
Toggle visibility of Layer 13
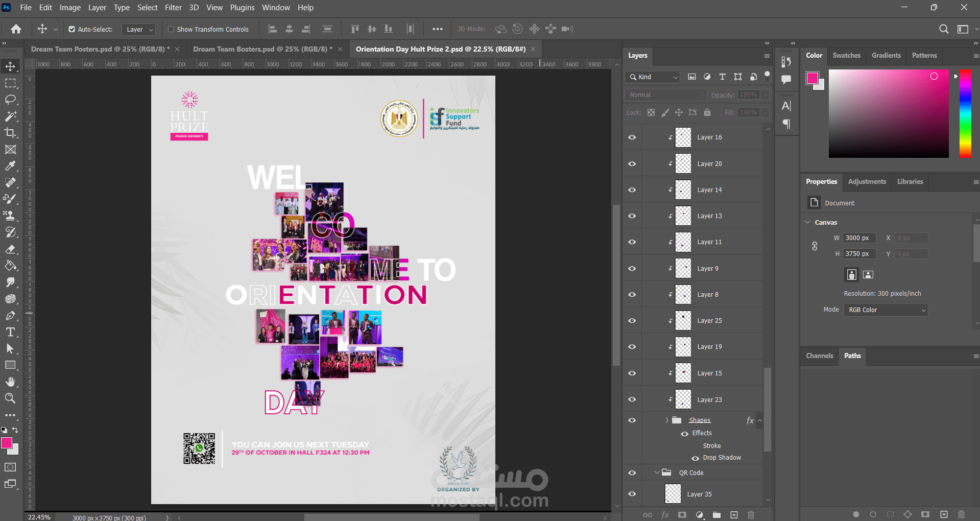632,216
